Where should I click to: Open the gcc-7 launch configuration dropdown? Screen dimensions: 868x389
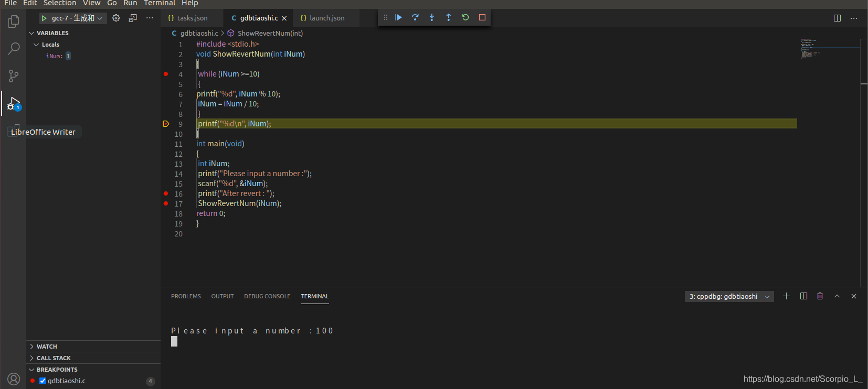point(73,18)
